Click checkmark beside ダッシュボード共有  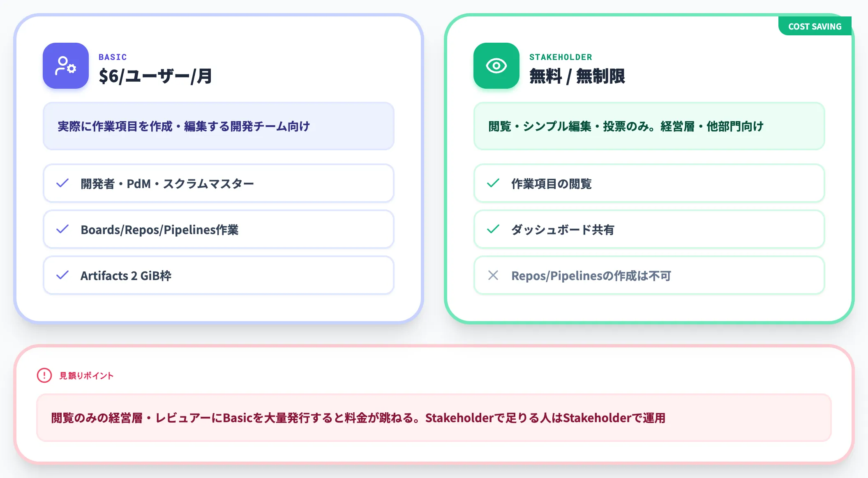pos(493,229)
